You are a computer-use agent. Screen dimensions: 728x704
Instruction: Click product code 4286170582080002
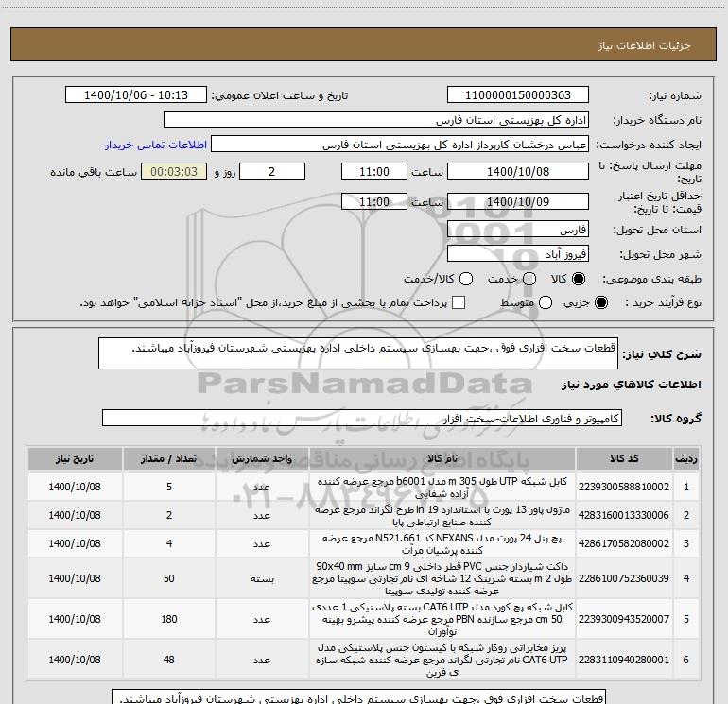click(624, 543)
